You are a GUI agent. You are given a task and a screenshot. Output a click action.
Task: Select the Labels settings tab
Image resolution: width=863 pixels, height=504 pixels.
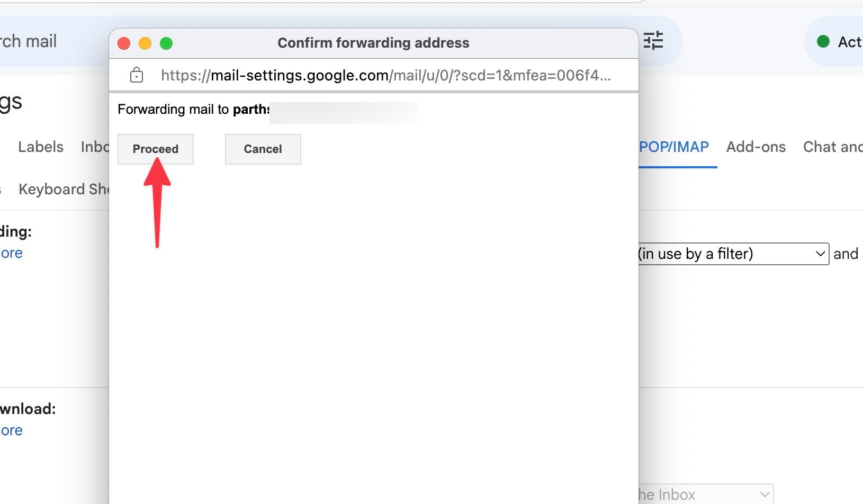point(40,147)
